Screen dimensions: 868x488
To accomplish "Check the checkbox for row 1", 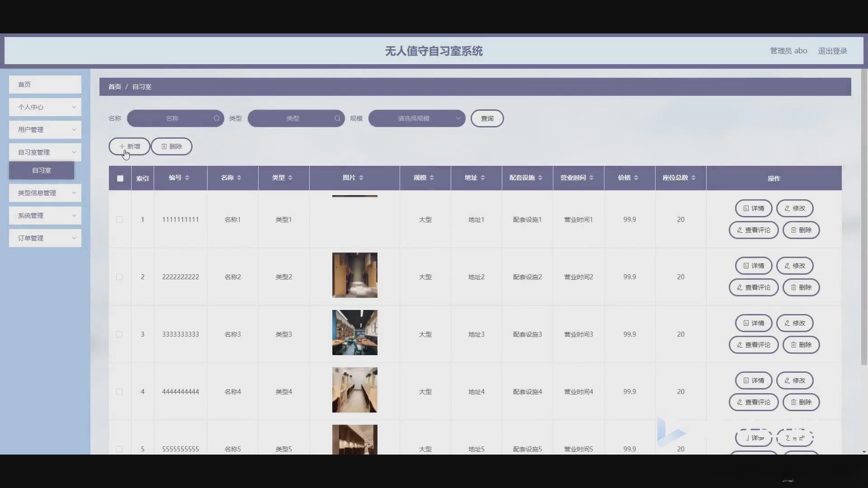I will coord(119,220).
